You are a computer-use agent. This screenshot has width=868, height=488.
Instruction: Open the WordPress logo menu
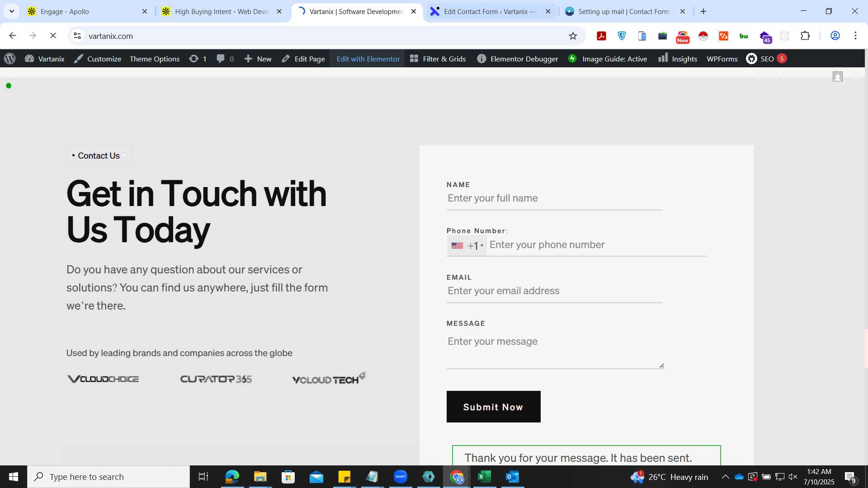[10, 59]
